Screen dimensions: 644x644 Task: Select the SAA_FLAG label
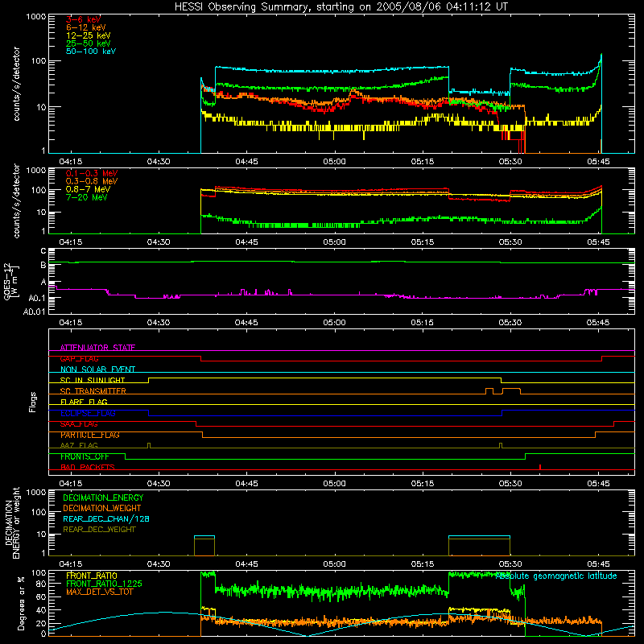click(x=79, y=424)
